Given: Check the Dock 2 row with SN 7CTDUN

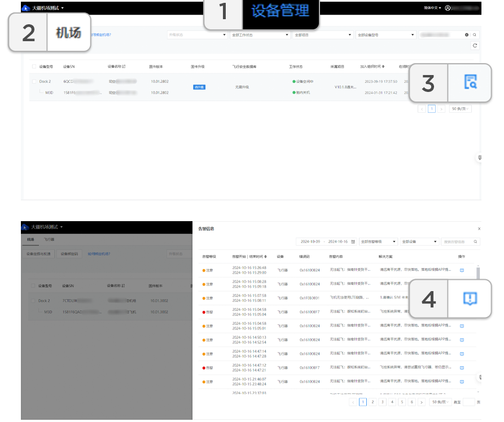Looking at the screenshot, I should [x=33, y=301].
